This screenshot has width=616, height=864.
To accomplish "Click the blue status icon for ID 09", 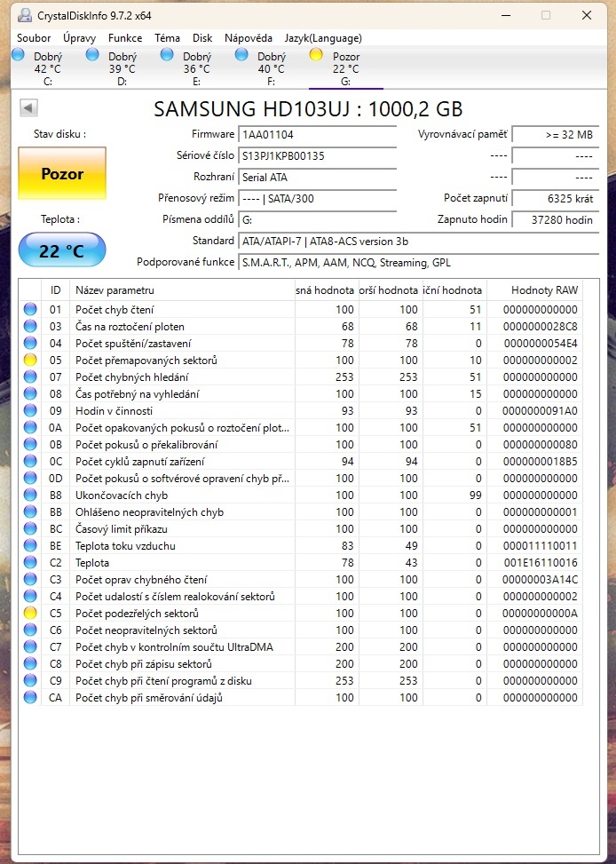I will pos(30,410).
